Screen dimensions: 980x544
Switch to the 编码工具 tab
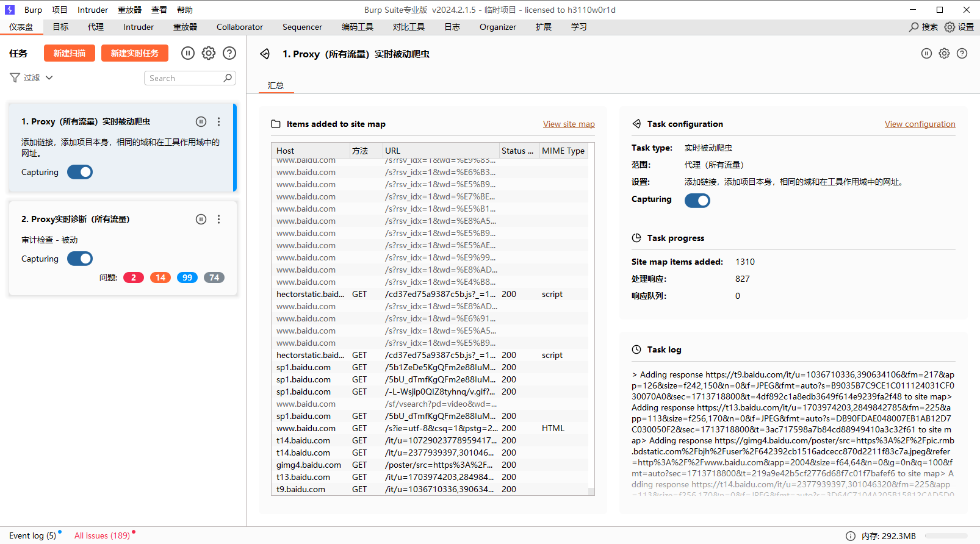coord(358,27)
